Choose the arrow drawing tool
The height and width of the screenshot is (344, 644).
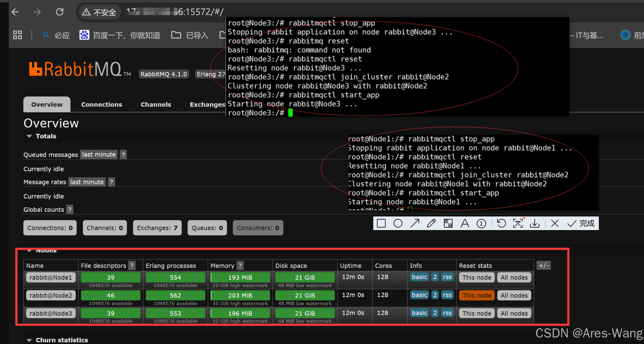[x=415, y=223]
